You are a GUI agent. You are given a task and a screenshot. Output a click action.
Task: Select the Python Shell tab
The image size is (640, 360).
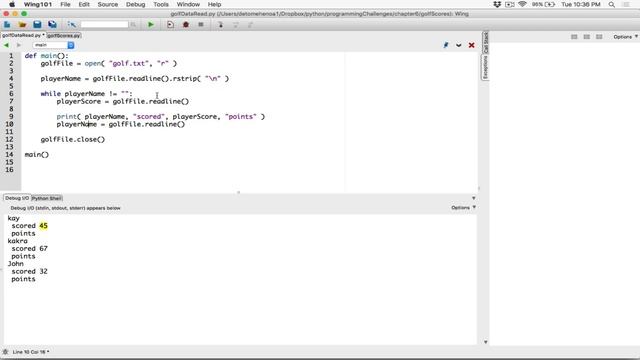point(47,198)
